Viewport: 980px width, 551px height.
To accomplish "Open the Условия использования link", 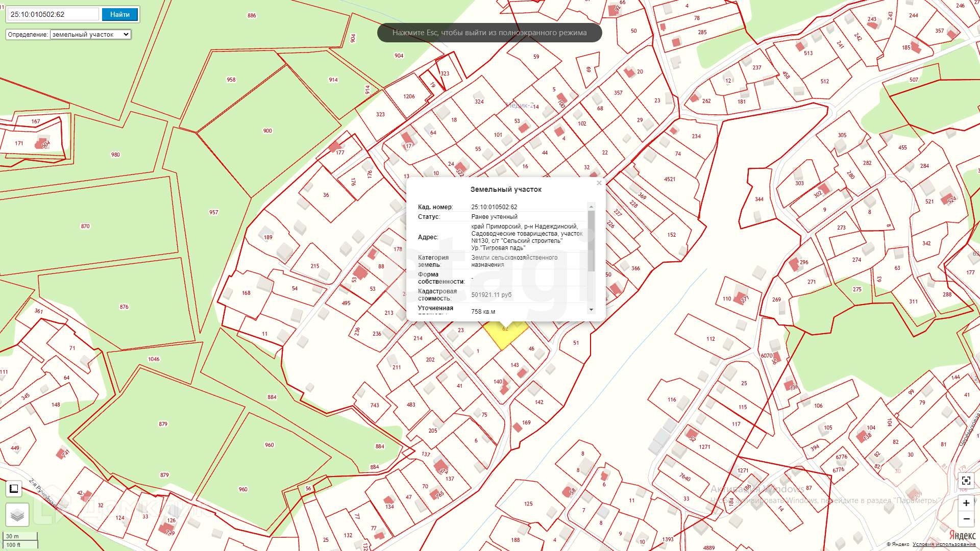I will [944, 544].
